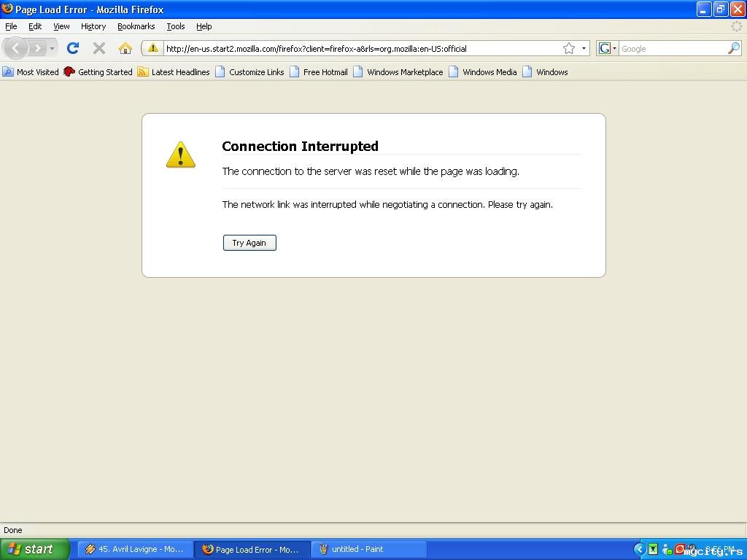
Task: Click the warning site identity icon in address bar
Action: pyautogui.click(x=152, y=48)
